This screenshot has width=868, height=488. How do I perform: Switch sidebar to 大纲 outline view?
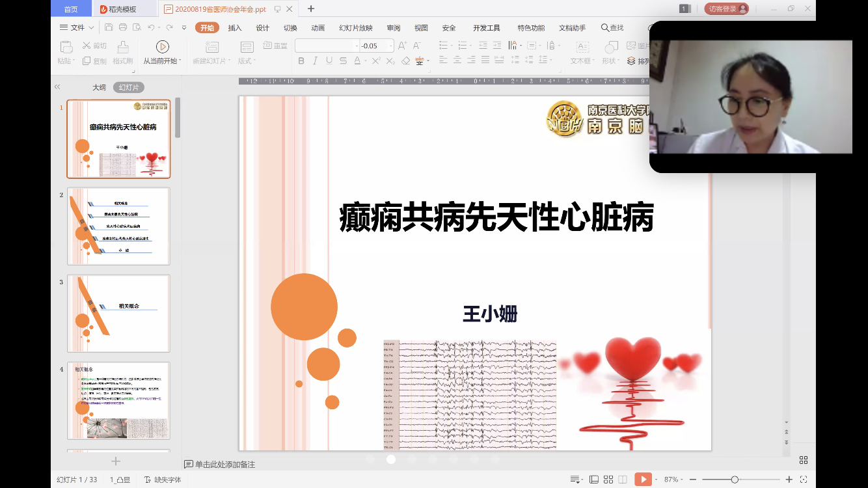[x=99, y=87]
